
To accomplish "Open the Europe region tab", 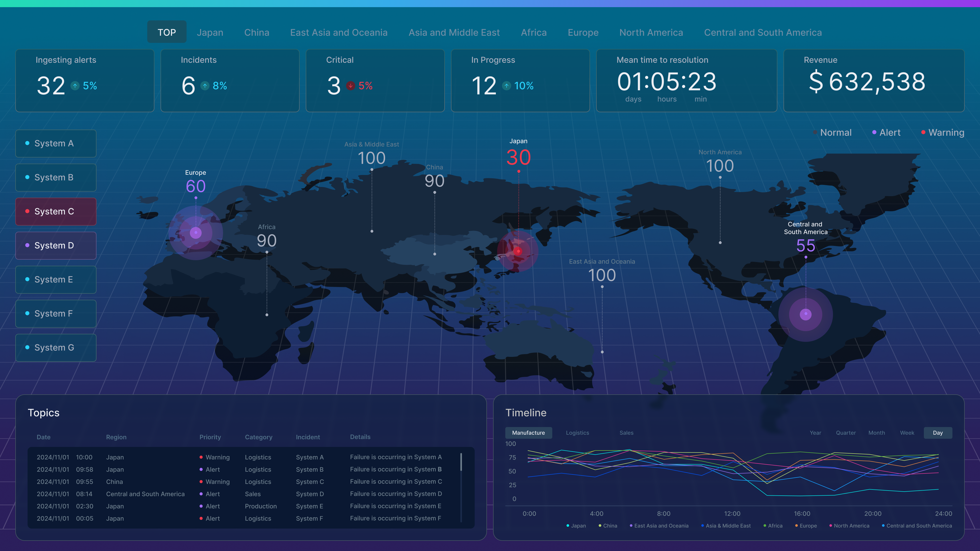I will 583,33.
